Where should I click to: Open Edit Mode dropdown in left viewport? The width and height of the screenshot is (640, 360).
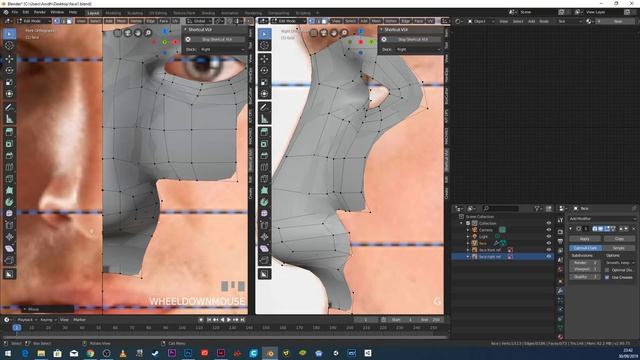(34, 21)
